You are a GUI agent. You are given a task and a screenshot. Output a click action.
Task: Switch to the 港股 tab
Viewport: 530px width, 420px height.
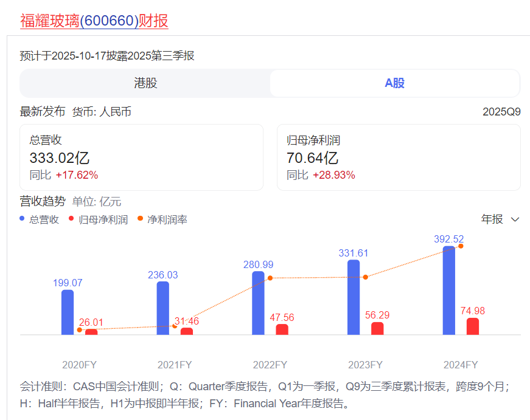[145, 83]
